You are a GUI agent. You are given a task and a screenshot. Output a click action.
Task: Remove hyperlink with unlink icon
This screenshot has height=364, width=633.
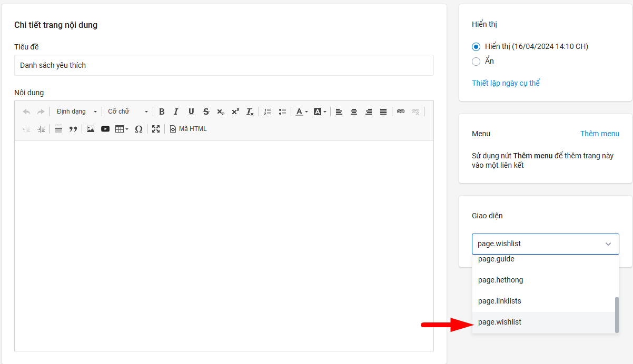(x=416, y=112)
